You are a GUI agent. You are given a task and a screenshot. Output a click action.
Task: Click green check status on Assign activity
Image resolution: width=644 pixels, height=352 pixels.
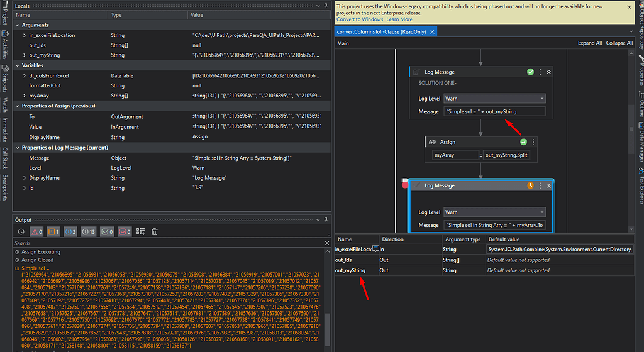tap(524, 142)
